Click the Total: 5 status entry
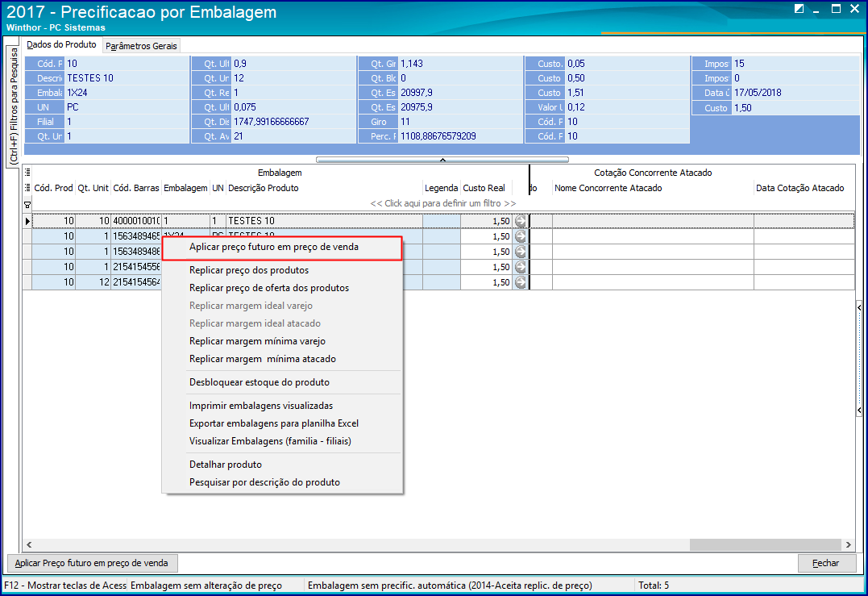The image size is (868, 596). [x=653, y=586]
